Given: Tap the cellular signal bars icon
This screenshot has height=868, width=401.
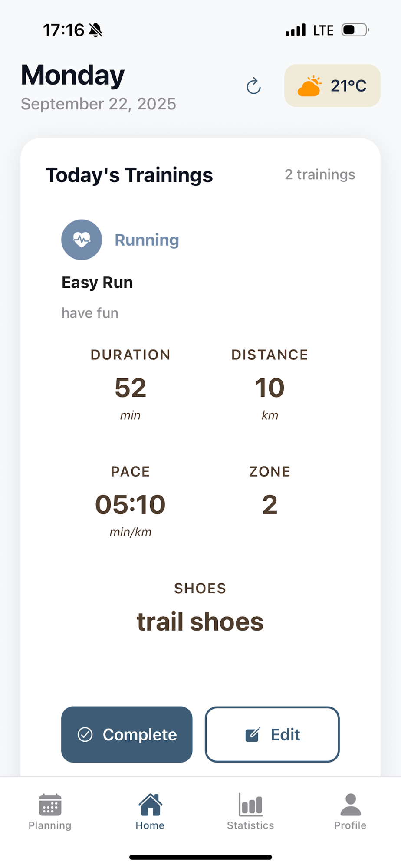Looking at the screenshot, I should coord(296,30).
